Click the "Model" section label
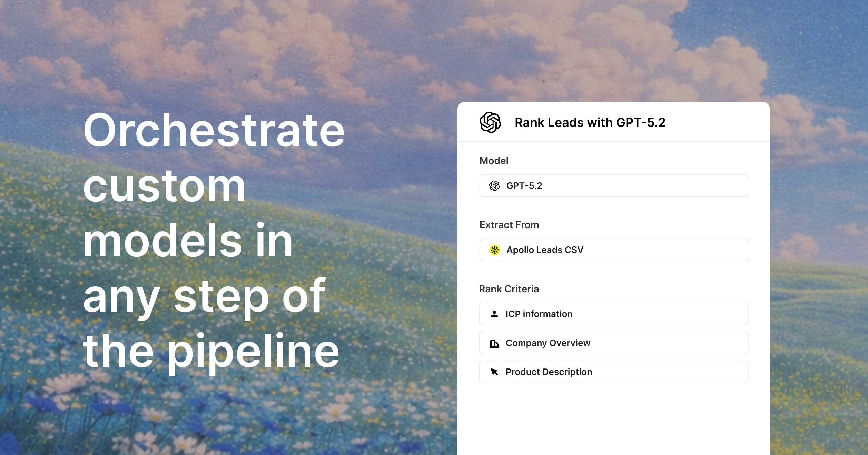 (x=494, y=161)
